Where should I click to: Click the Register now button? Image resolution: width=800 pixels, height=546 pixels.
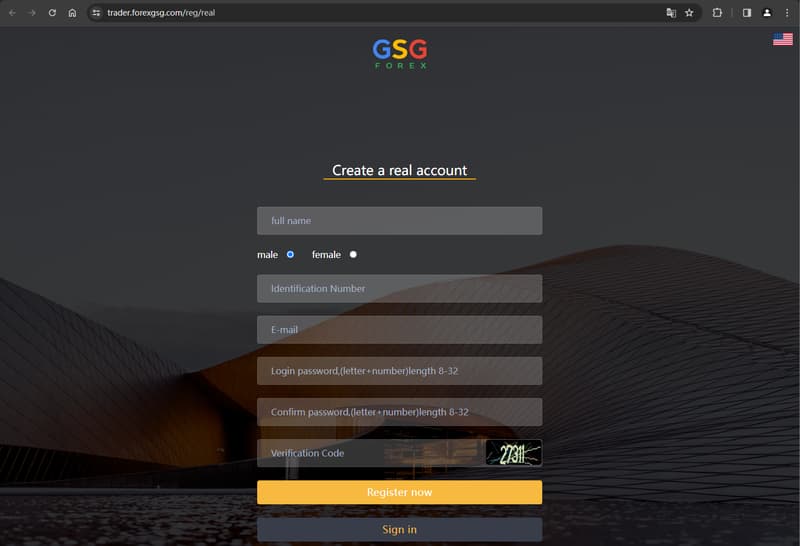399,492
